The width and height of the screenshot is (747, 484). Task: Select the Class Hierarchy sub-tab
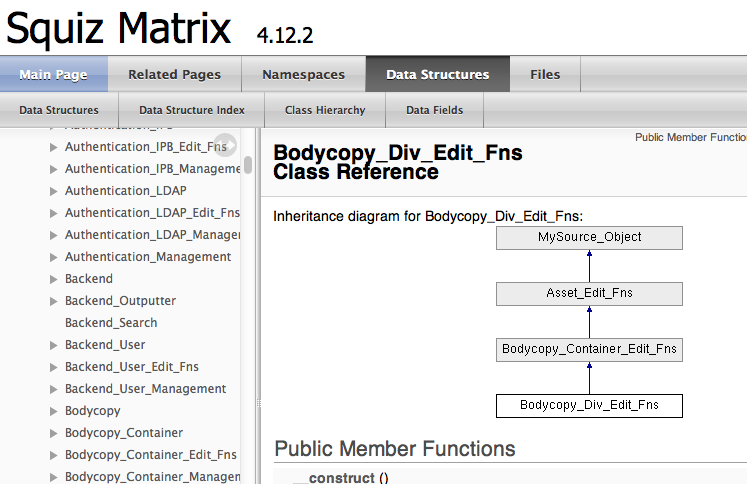(x=325, y=110)
